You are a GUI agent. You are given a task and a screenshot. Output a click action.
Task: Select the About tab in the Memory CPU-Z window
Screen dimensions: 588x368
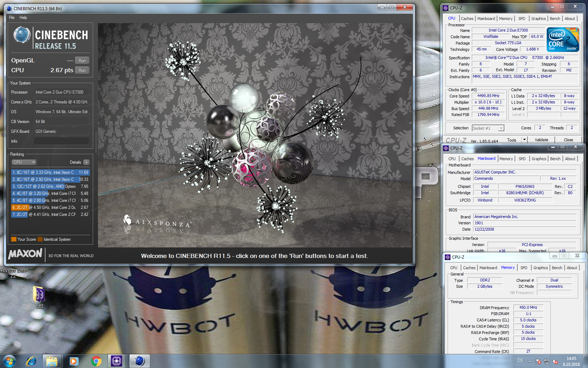click(x=572, y=268)
